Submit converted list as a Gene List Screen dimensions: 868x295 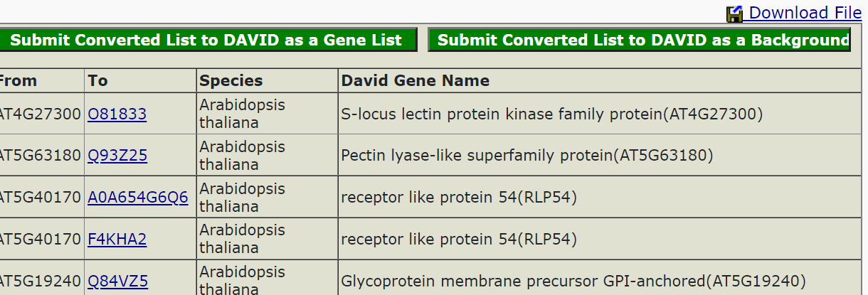pos(206,40)
